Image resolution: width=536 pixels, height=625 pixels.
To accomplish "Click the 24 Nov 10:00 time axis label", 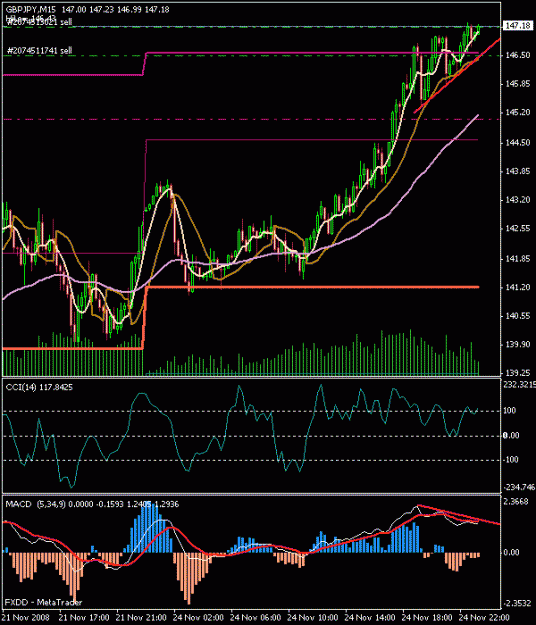I will tap(312, 617).
